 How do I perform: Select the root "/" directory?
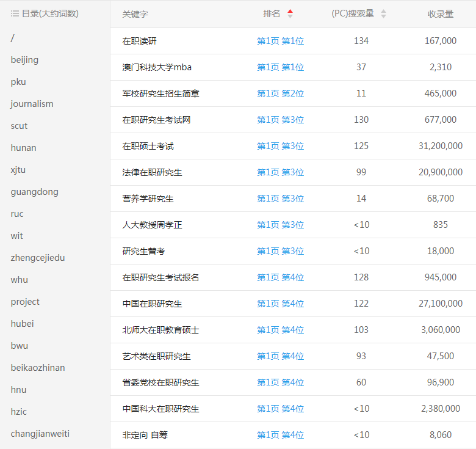[12, 38]
